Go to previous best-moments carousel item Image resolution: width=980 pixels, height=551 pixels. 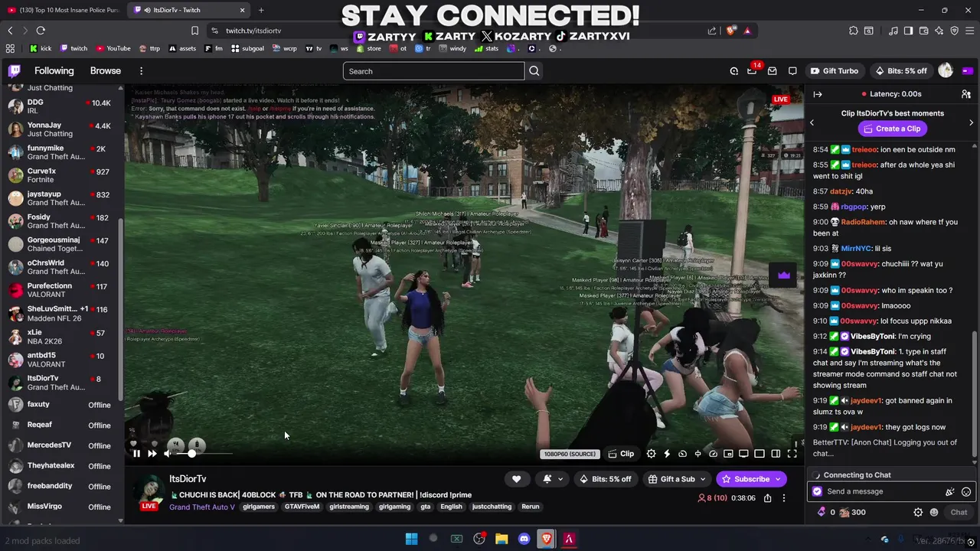pyautogui.click(x=812, y=123)
